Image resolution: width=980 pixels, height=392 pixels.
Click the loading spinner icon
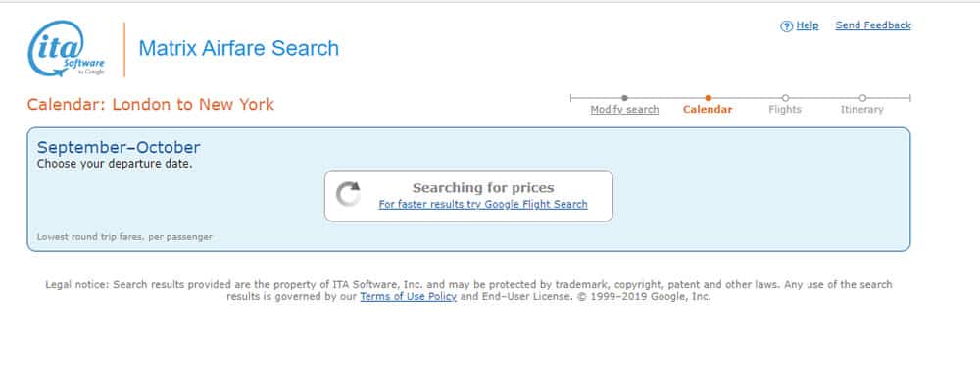point(348,194)
